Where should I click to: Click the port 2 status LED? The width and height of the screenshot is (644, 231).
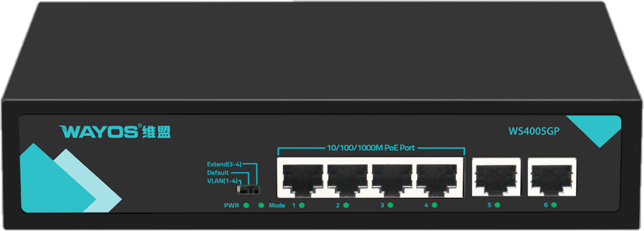point(346,205)
